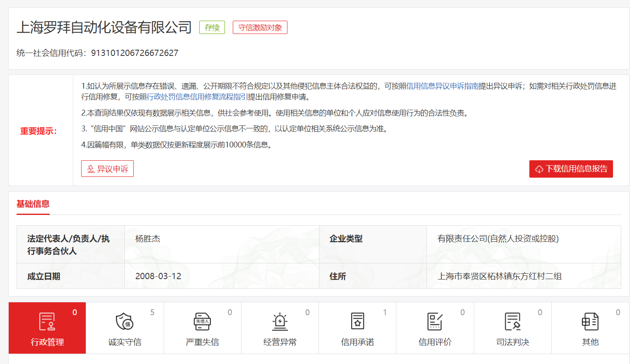
Task: Click the 存续 status badge
Action: point(212,27)
